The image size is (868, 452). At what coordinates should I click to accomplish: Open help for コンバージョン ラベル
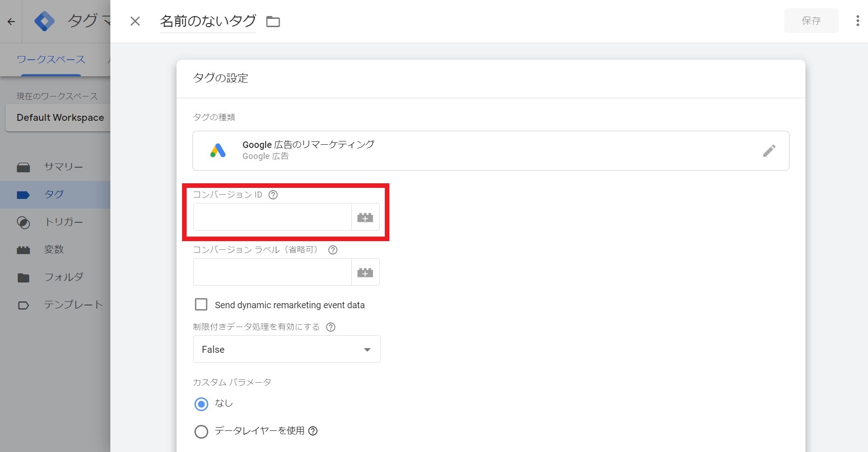click(333, 250)
